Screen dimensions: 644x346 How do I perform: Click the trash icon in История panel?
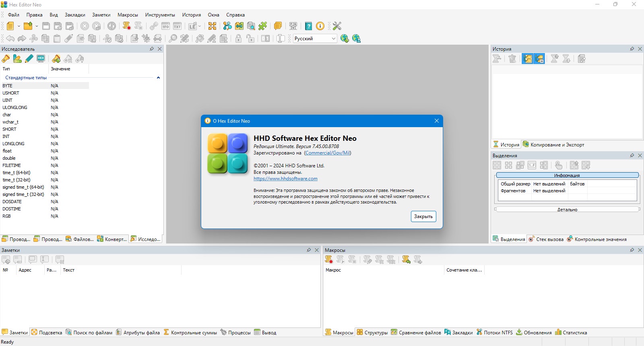pyautogui.click(x=512, y=59)
